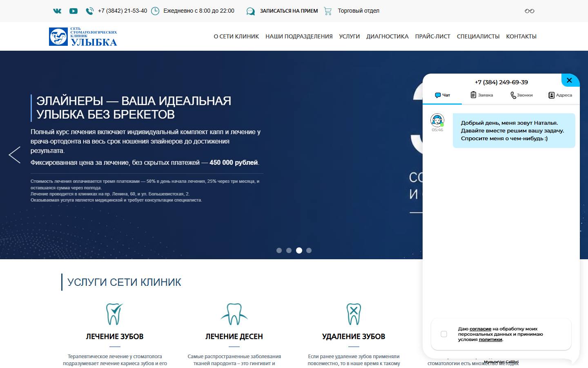
Task: Click the Лечение зубов tooth icon
Action: [114, 314]
